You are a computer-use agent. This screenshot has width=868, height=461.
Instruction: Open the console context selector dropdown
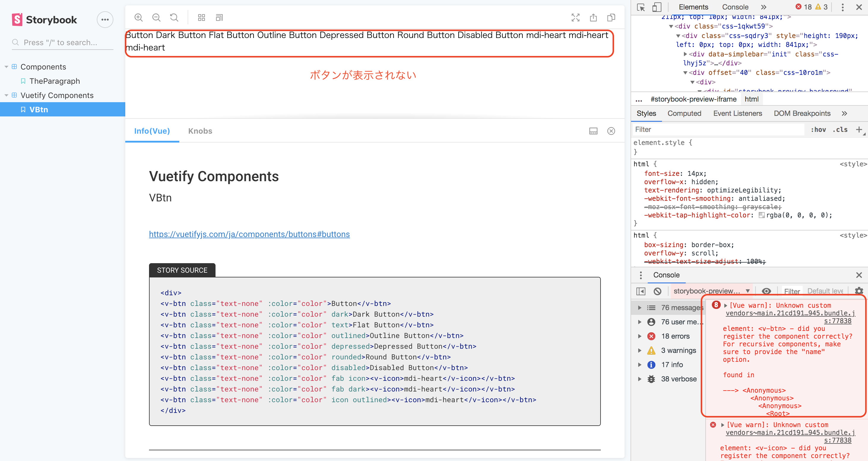point(712,291)
